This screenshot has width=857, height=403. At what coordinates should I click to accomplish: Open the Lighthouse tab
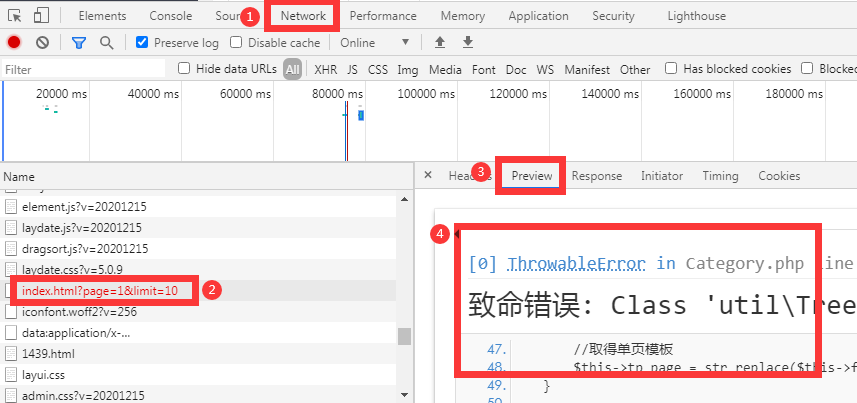pyautogui.click(x=696, y=16)
